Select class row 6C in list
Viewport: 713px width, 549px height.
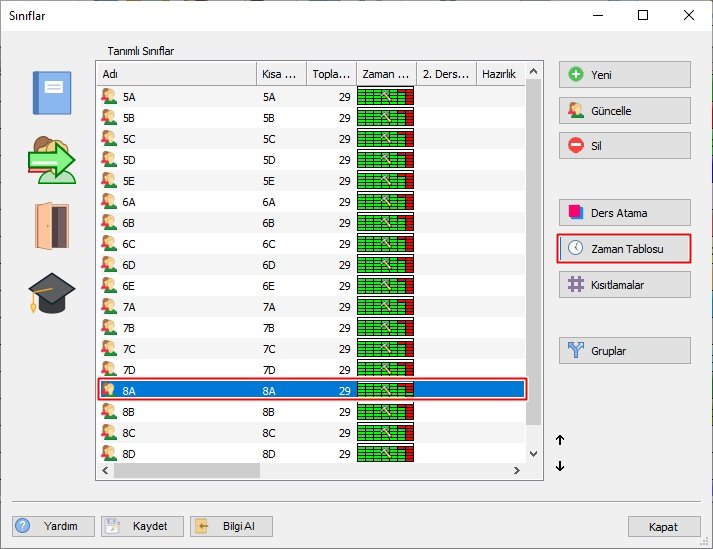click(311, 244)
